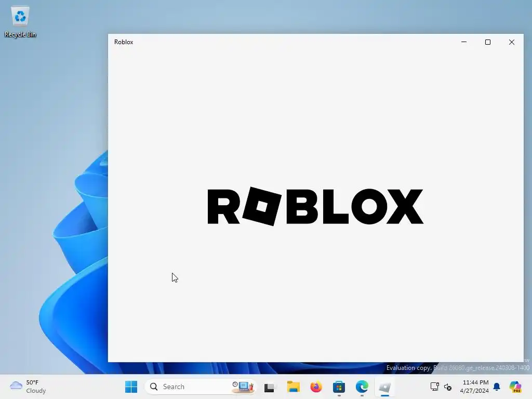The image size is (532, 399).
Task: Open the Recycle Bin desktop icon
Action: pos(20,22)
